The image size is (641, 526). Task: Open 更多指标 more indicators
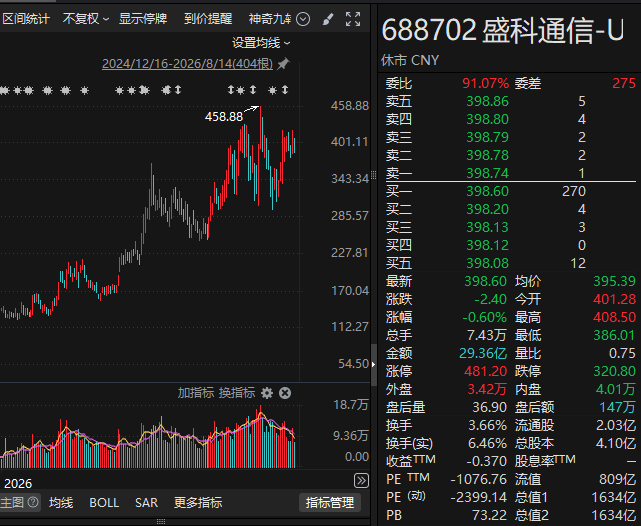(x=198, y=502)
